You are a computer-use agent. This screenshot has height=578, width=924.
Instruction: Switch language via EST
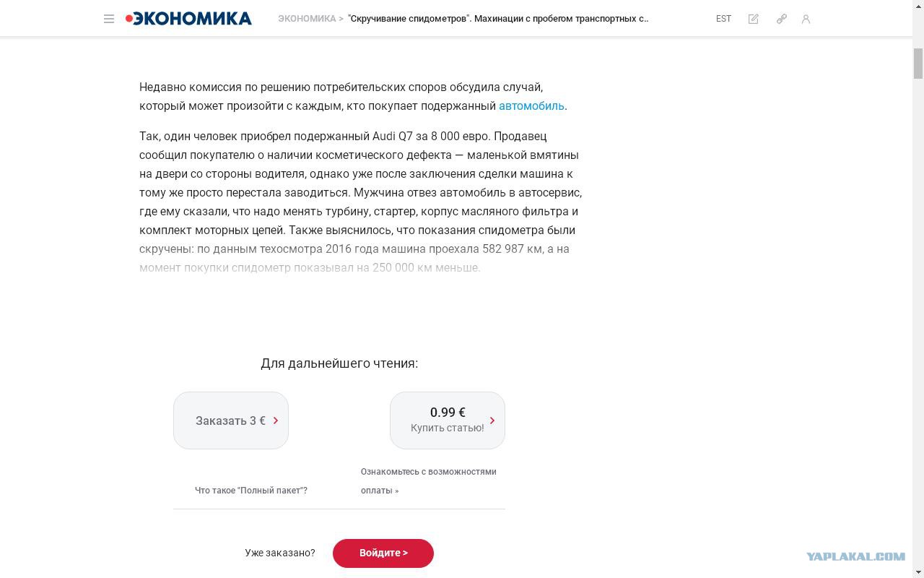pos(723,19)
